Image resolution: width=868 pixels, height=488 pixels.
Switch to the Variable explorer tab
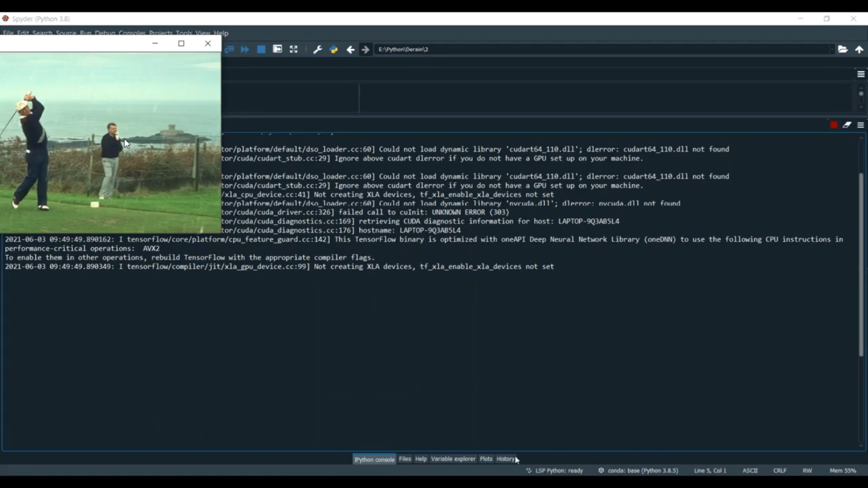453,459
